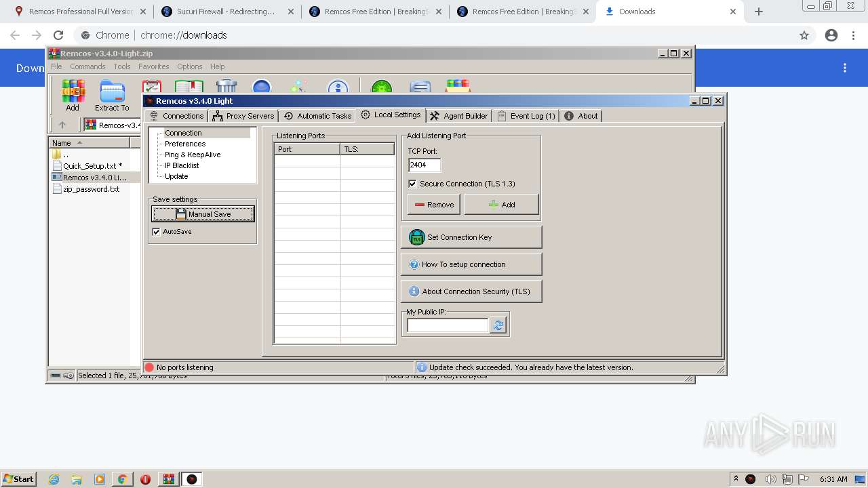This screenshot has width=868, height=488.
Task: Select IP Blacklist in the settings tree
Action: click(x=182, y=165)
